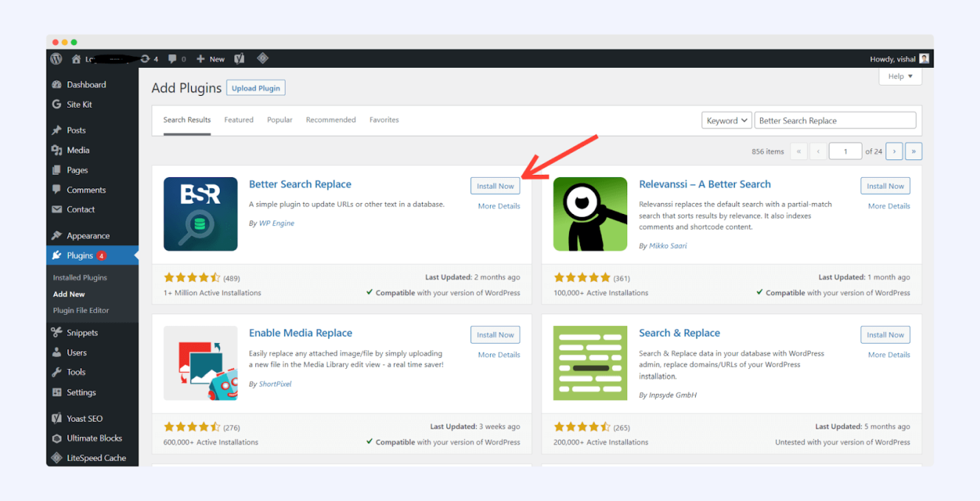Image resolution: width=980 pixels, height=501 pixels.
Task: Open the Keyword search type dropdown
Action: click(726, 121)
